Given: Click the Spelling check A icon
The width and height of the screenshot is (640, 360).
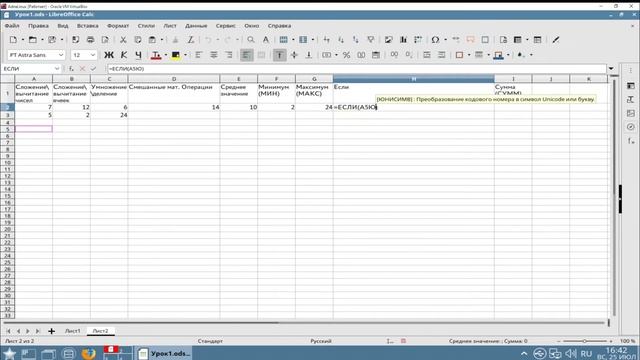Looking at the screenshot, I should [x=266, y=40].
